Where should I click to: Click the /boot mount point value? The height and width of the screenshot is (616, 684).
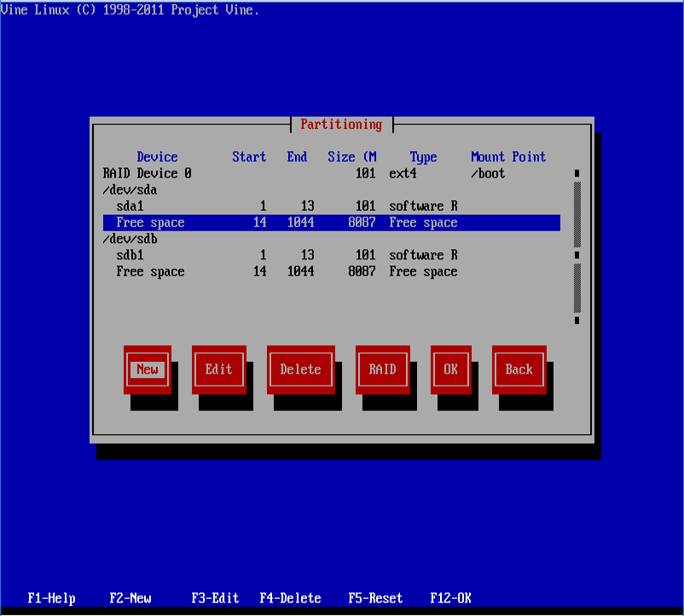488,174
